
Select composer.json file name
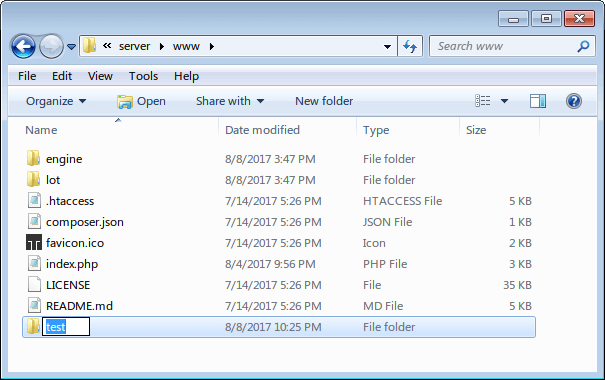[x=84, y=222]
